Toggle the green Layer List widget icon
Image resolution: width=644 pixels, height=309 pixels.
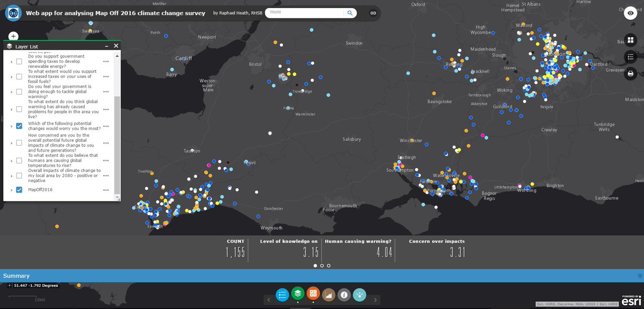coord(298,293)
